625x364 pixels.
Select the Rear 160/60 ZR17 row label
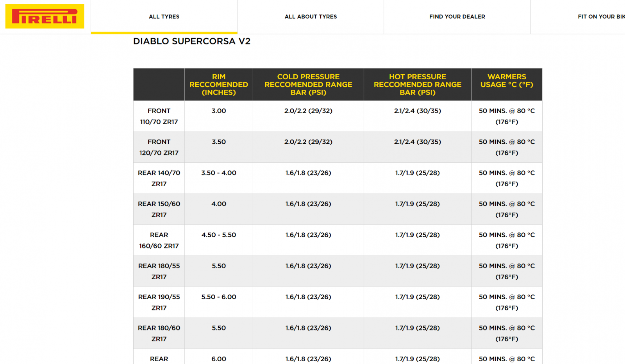click(x=159, y=240)
